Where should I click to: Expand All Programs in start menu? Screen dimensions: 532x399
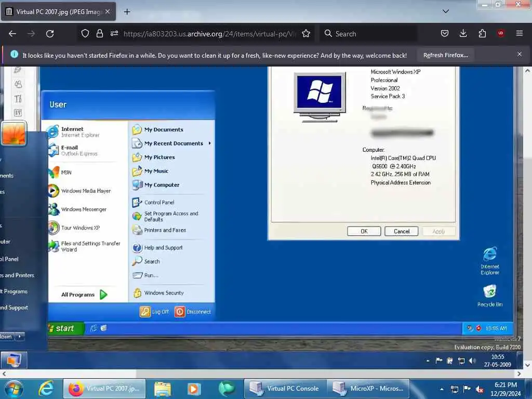[85, 295]
